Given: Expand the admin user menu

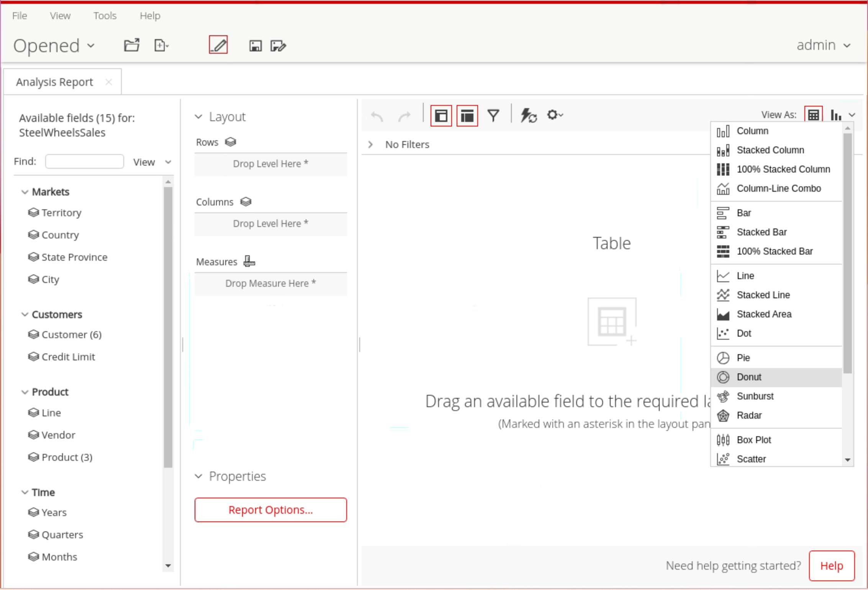Looking at the screenshot, I should 823,45.
